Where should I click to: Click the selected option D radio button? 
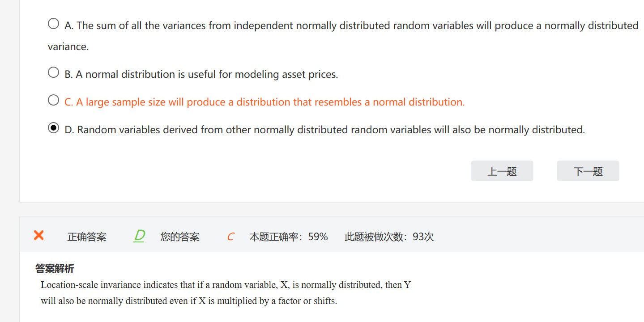coord(53,128)
